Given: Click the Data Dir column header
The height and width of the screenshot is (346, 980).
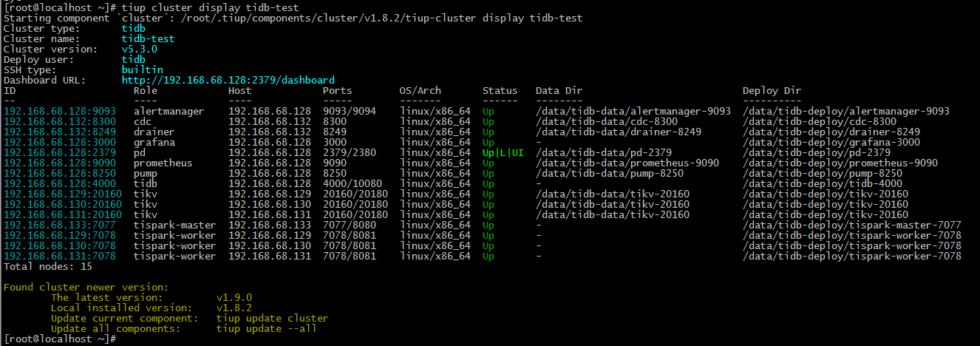Looking at the screenshot, I should pos(559,90).
